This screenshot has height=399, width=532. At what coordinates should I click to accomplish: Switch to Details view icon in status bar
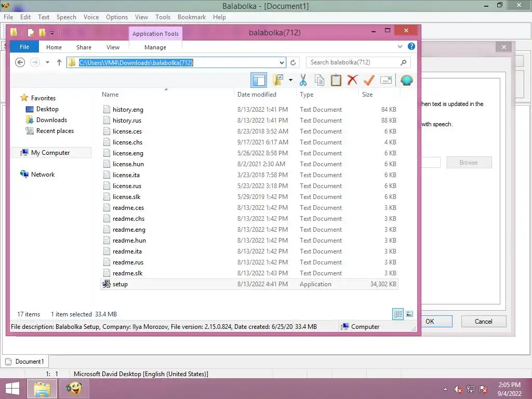pos(398,314)
